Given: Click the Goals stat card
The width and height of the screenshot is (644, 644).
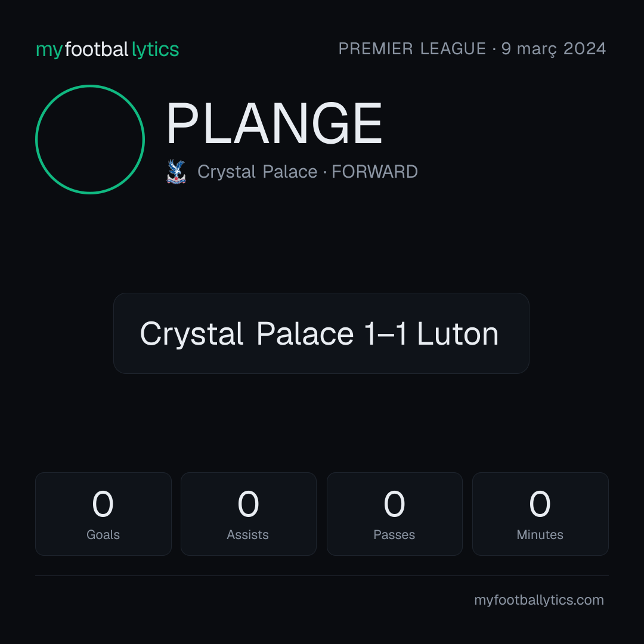Looking at the screenshot, I should [x=103, y=514].
